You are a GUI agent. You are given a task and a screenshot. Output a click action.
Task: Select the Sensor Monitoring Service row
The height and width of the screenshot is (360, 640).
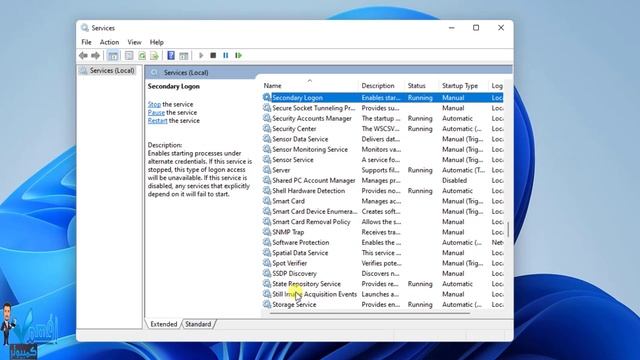coord(382,149)
